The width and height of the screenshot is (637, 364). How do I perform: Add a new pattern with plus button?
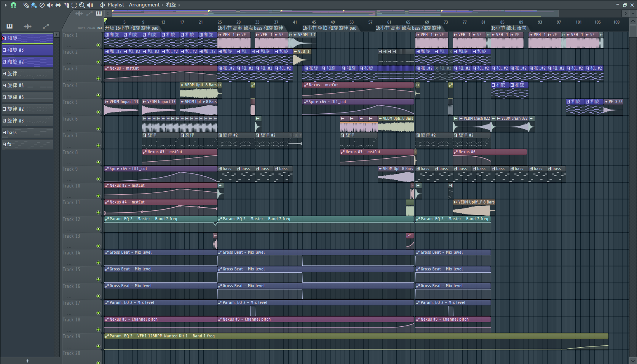(27, 361)
